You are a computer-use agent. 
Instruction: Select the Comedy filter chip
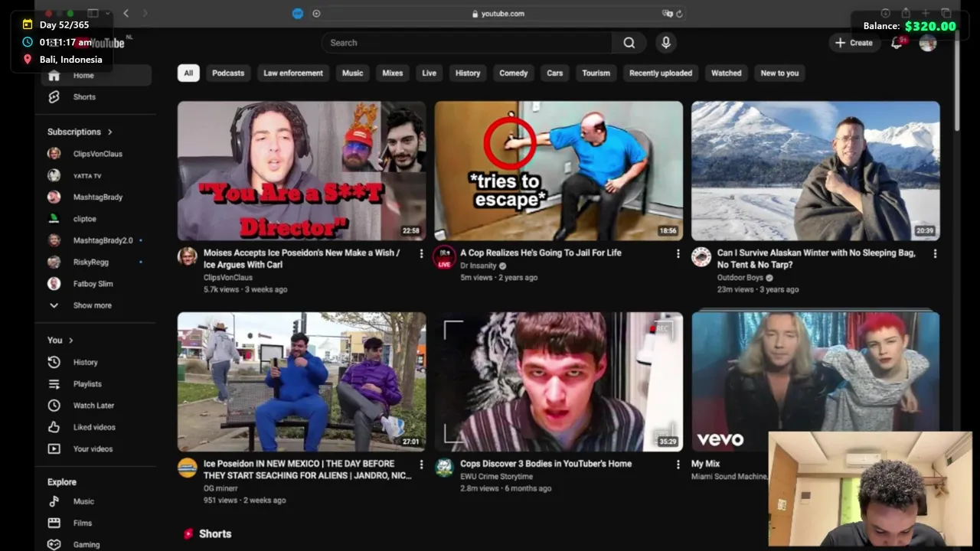pyautogui.click(x=514, y=73)
